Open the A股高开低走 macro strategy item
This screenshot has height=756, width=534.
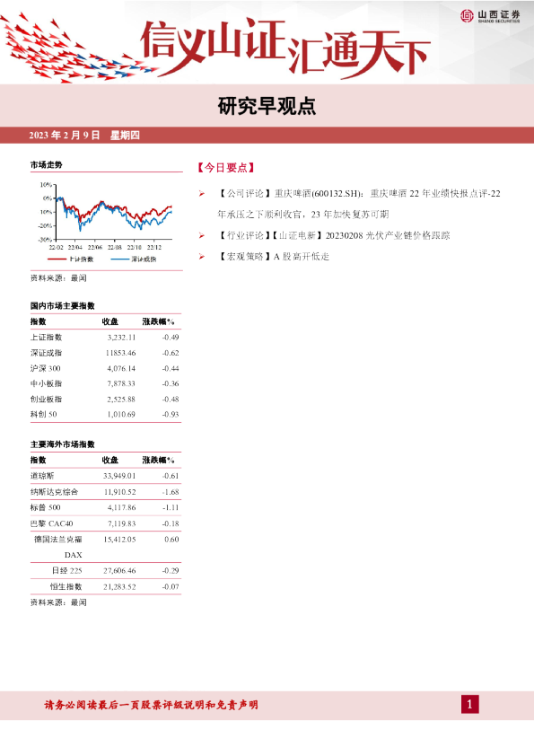click(x=273, y=257)
